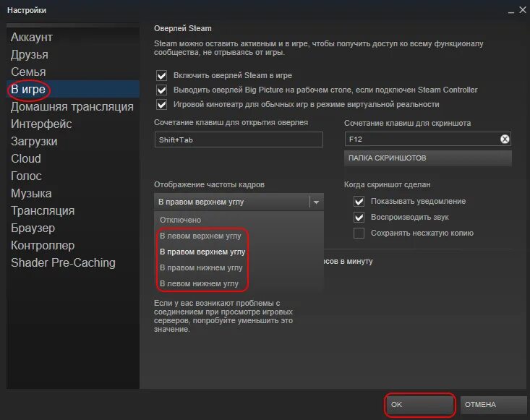This screenshot has width=530, height=420.
Task: Click the Shift+Tab overlay hotkey field
Action: coord(239,140)
